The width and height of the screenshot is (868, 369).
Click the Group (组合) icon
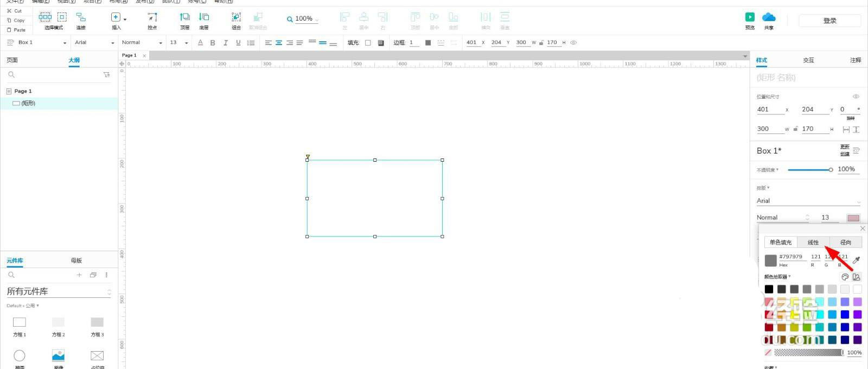[x=236, y=18]
